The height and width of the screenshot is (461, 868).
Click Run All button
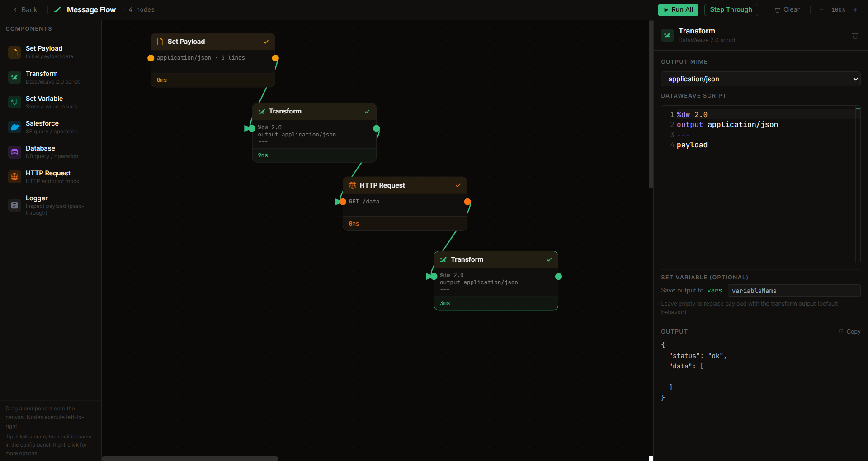click(x=678, y=10)
